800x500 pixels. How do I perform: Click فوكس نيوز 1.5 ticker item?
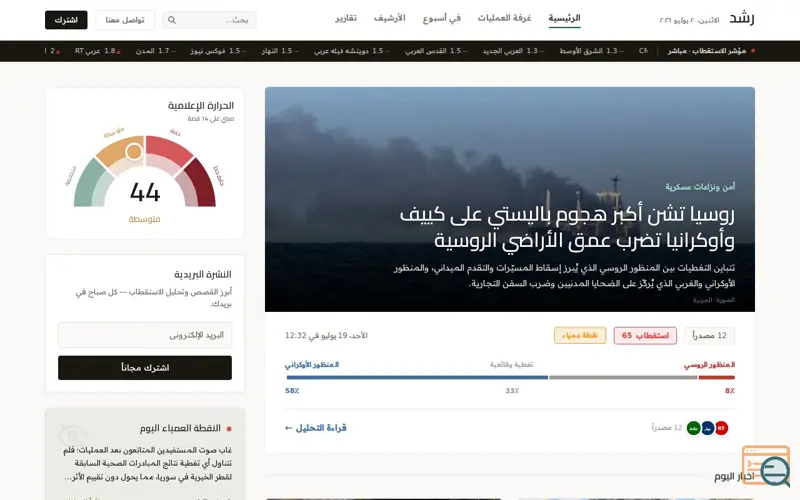click(218, 51)
